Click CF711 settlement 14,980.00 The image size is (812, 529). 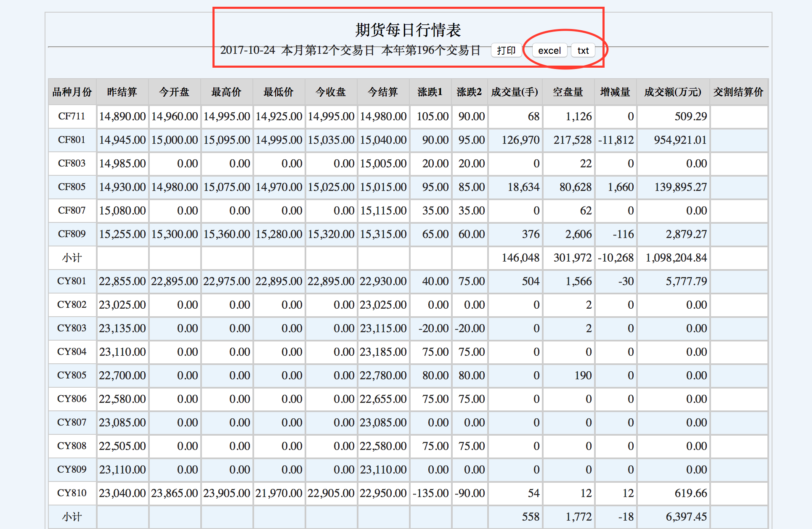click(383, 116)
